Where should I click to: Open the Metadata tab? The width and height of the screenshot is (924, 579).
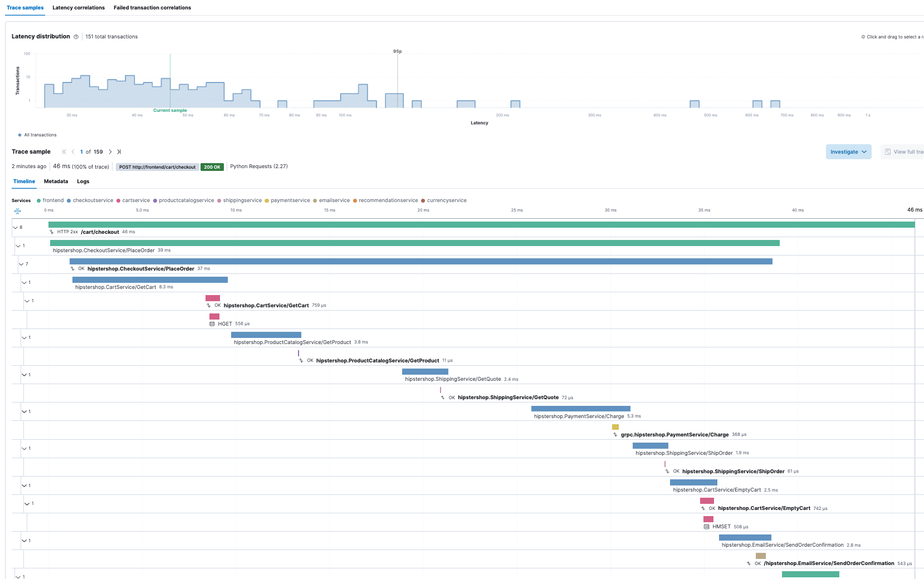tap(56, 181)
